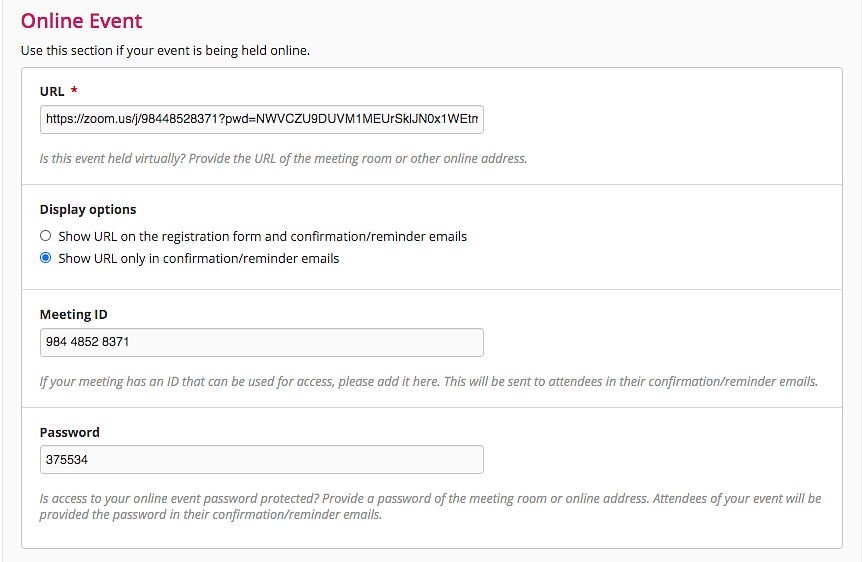Click the 'URL' field label

(x=52, y=91)
